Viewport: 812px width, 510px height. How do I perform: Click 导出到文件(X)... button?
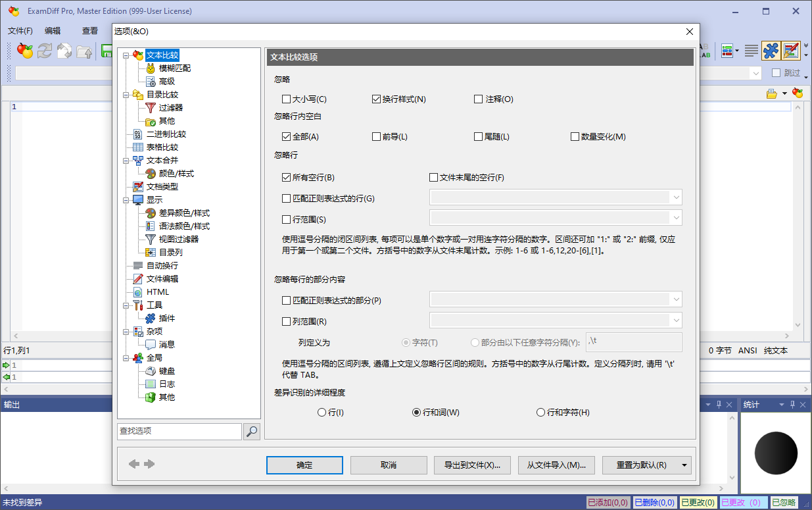(473, 465)
